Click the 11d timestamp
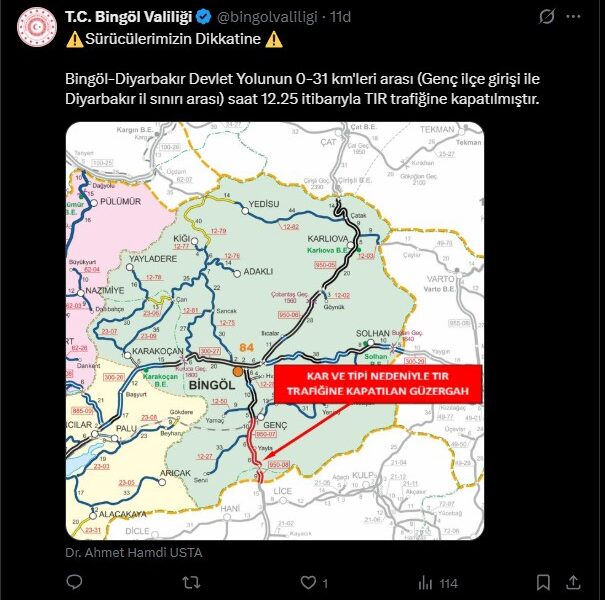This screenshot has width=605, height=600. point(340,17)
